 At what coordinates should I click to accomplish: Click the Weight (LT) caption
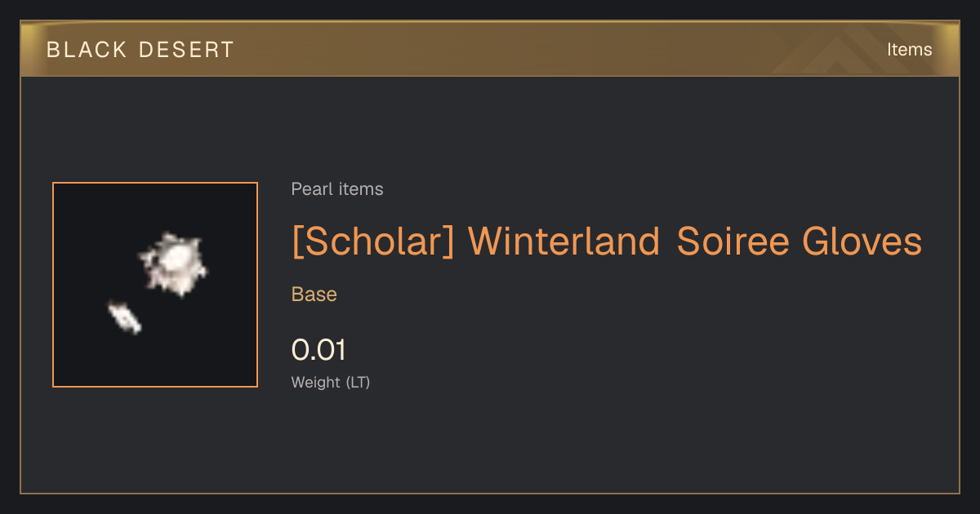coord(331,382)
